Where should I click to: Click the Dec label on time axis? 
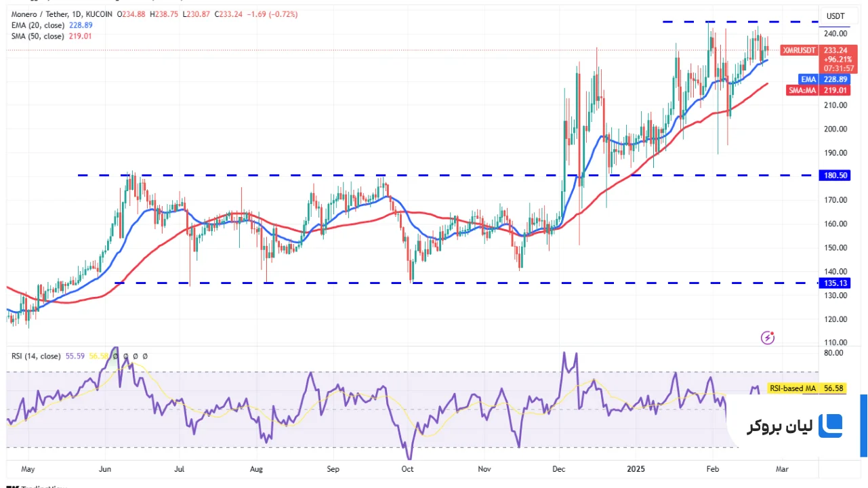click(559, 469)
